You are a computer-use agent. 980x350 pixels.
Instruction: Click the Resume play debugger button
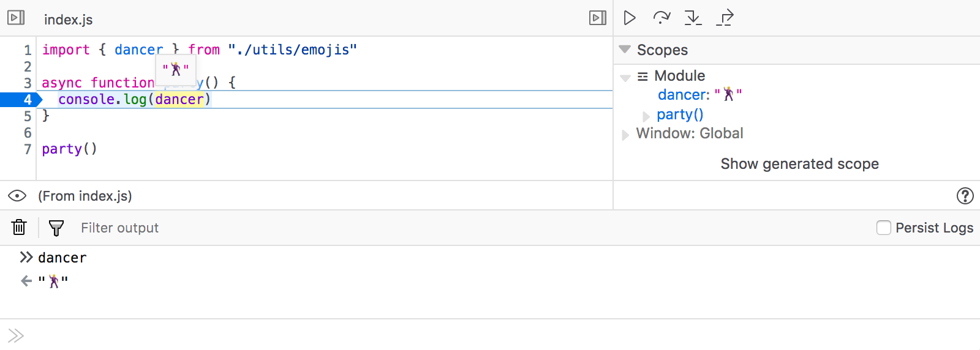630,18
